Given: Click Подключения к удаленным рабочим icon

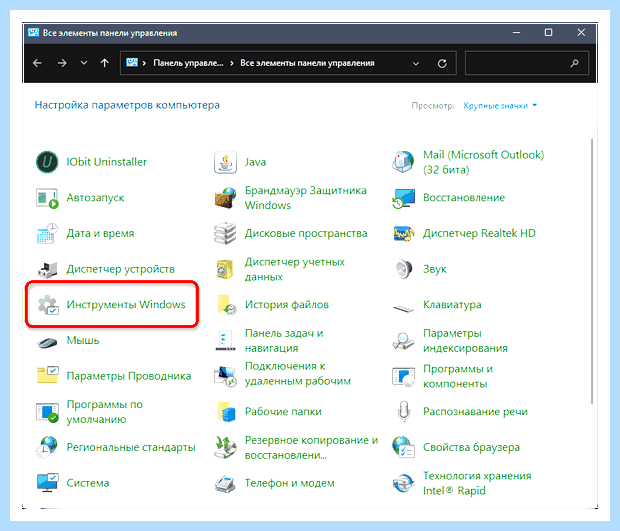Looking at the screenshot, I should 225,376.
